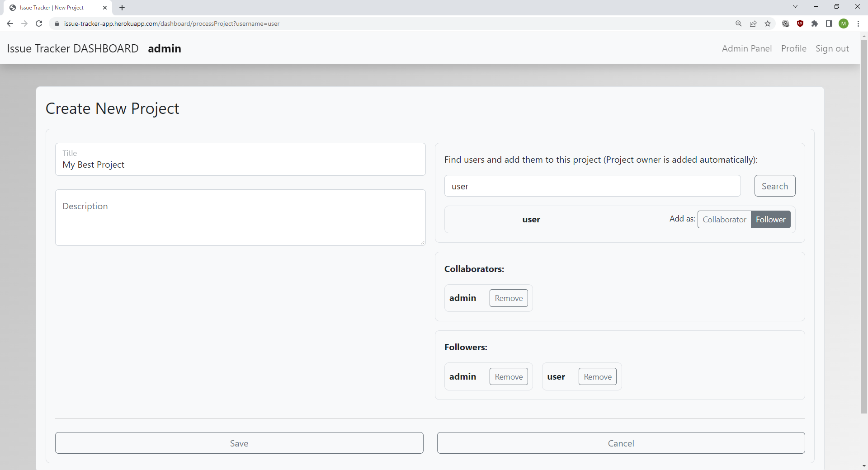Reload the page with refresh icon

[x=39, y=23]
